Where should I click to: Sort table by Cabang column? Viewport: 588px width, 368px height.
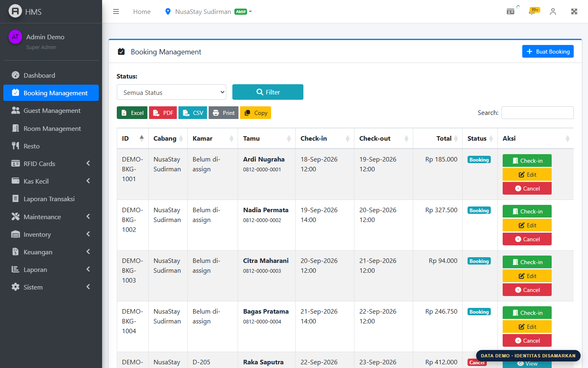[x=168, y=138]
